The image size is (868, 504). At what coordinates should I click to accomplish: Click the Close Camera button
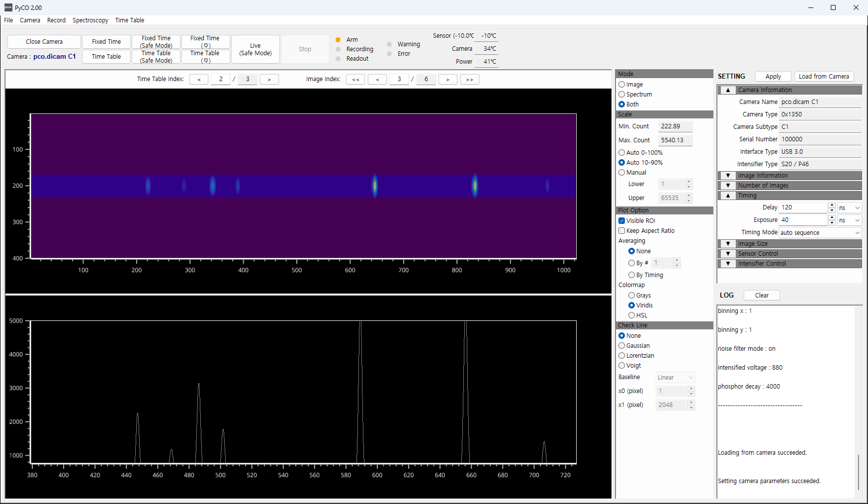44,42
